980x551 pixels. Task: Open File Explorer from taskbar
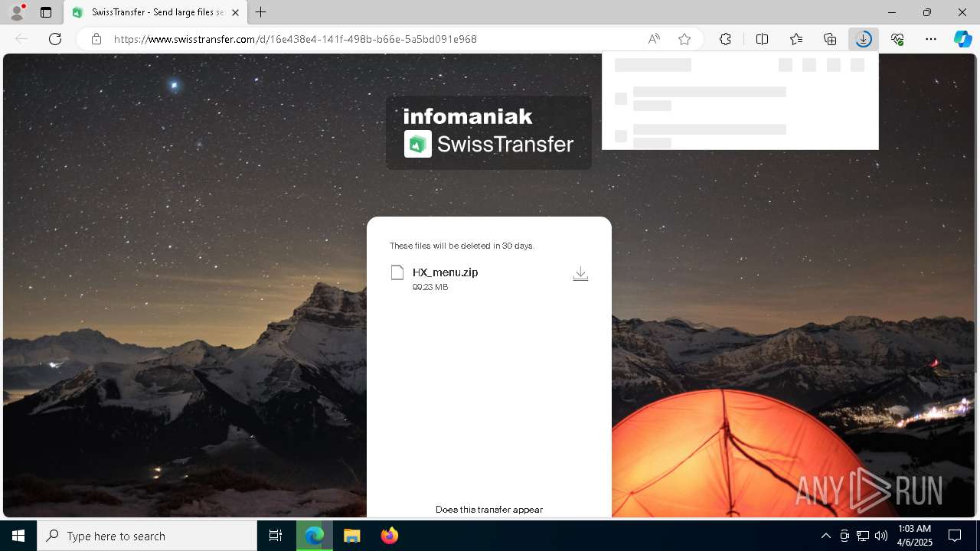click(x=351, y=536)
